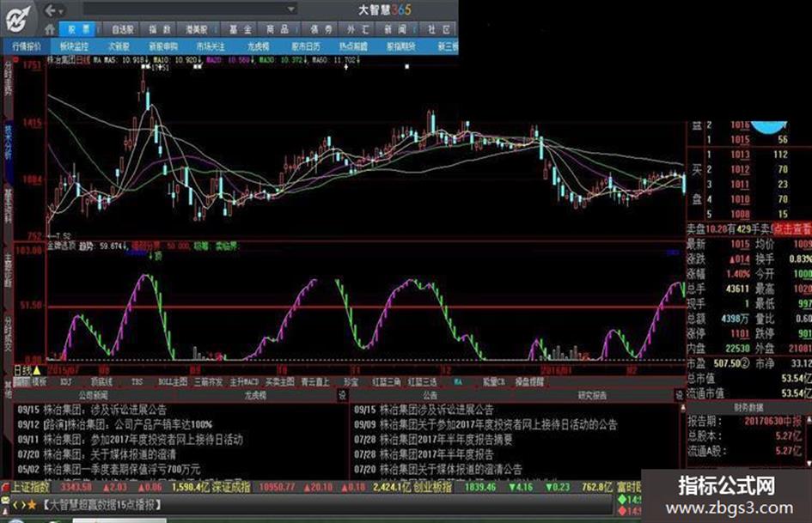Click the 设 settings button on news panel
The image size is (812, 523).
[342, 395]
